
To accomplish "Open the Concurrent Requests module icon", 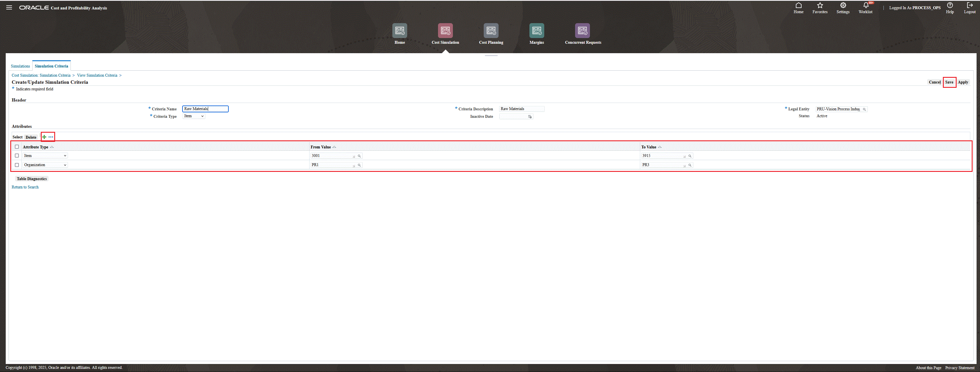I will point(583,31).
